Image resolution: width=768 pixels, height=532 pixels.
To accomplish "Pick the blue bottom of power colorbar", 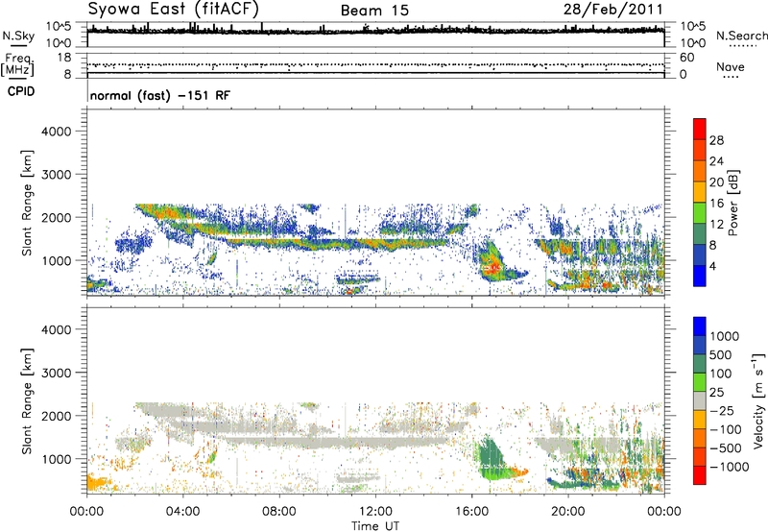I will 700,276.
